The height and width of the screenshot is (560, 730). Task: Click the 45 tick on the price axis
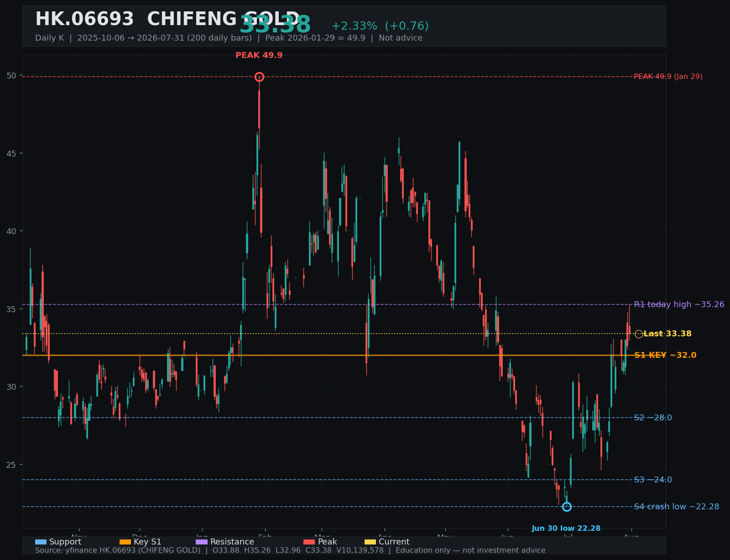click(x=11, y=153)
